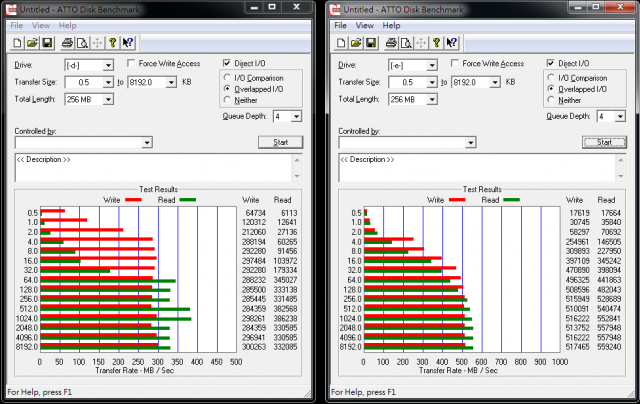Click context help pointer icon in right window
The height and width of the screenshot is (404, 640).
[x=451, y=43]
